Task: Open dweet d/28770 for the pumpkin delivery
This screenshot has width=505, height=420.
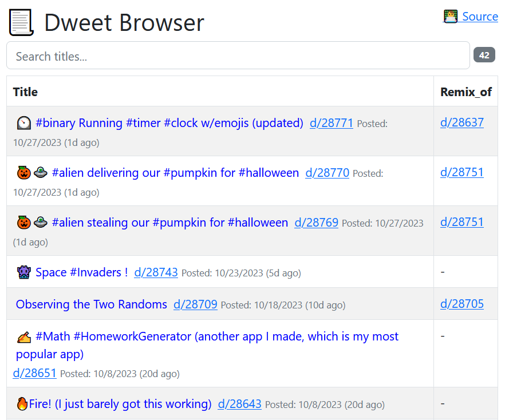Action: pos(327,172)
